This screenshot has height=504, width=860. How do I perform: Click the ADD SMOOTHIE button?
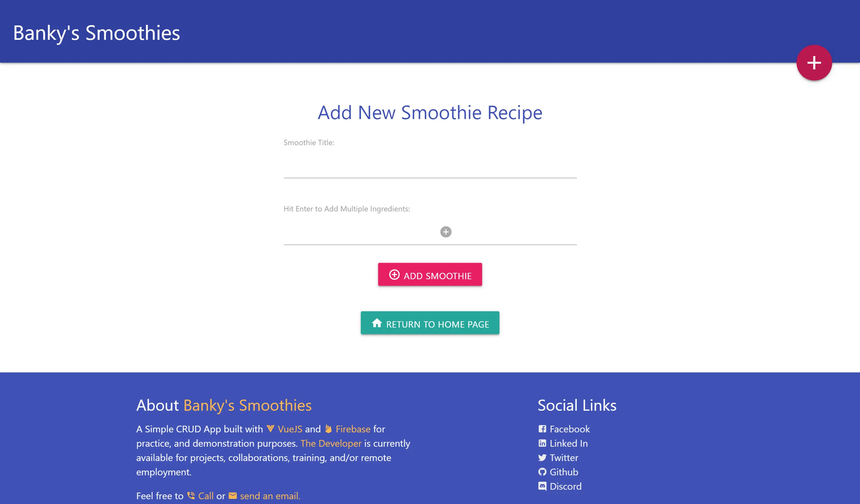pyautogui.click(x=430, y=274)
